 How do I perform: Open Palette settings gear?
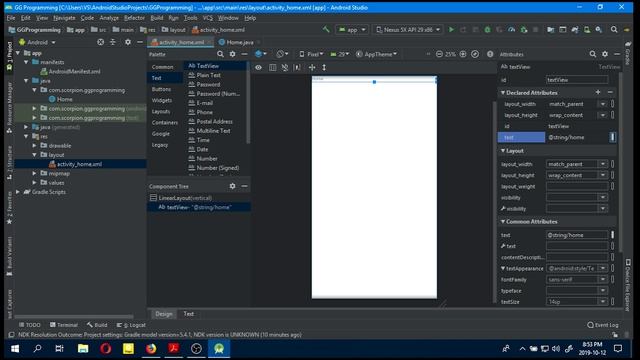[x=232, y=54]
